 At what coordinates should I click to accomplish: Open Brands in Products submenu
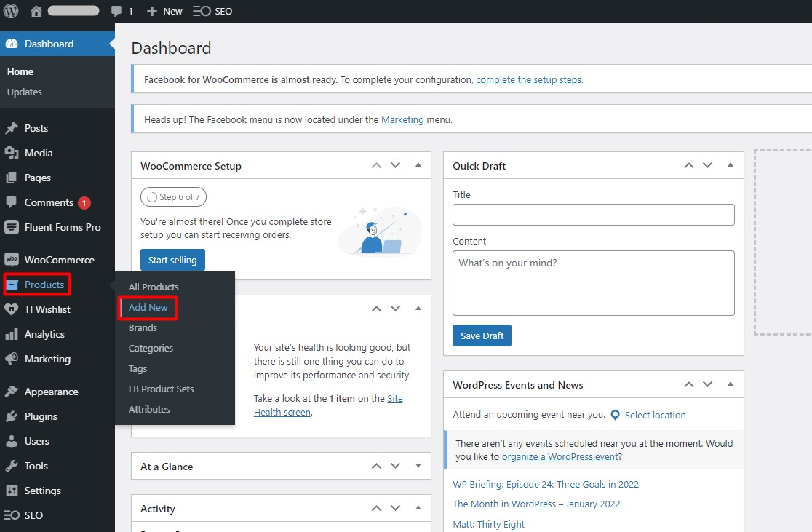(143, 328)
